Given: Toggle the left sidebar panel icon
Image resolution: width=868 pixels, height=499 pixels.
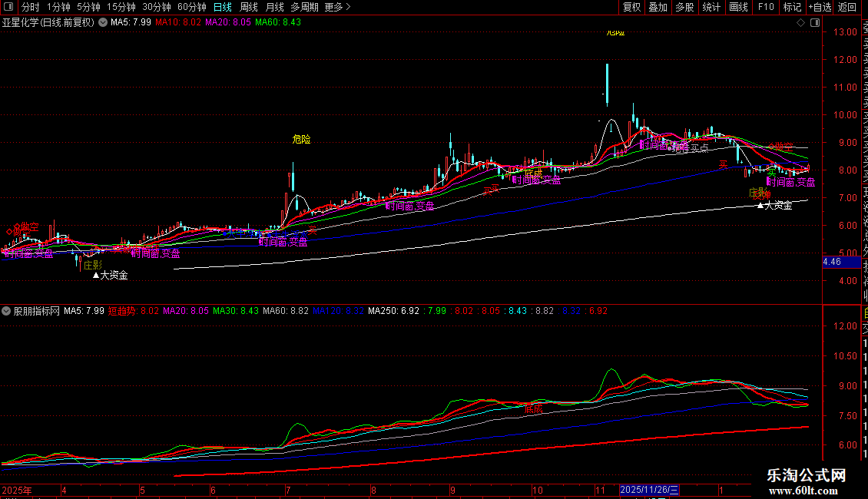Looking at the screenshot, I should coord(9,7).
